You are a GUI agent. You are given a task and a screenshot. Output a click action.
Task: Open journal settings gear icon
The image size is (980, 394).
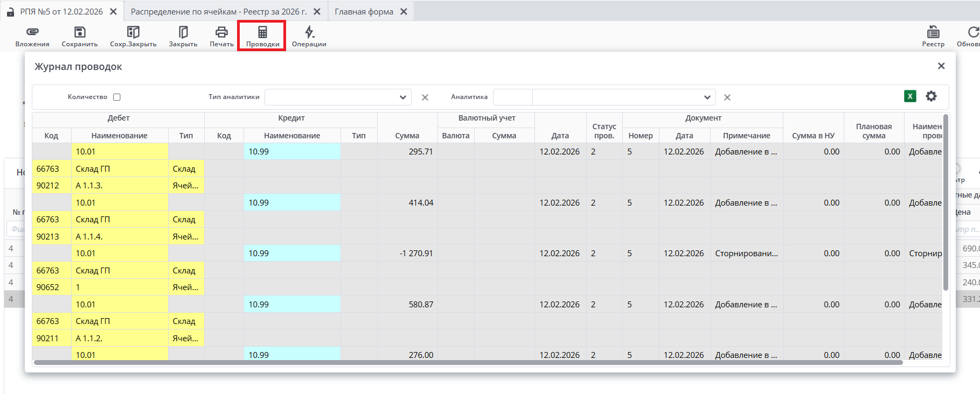[x=931, y=96]
